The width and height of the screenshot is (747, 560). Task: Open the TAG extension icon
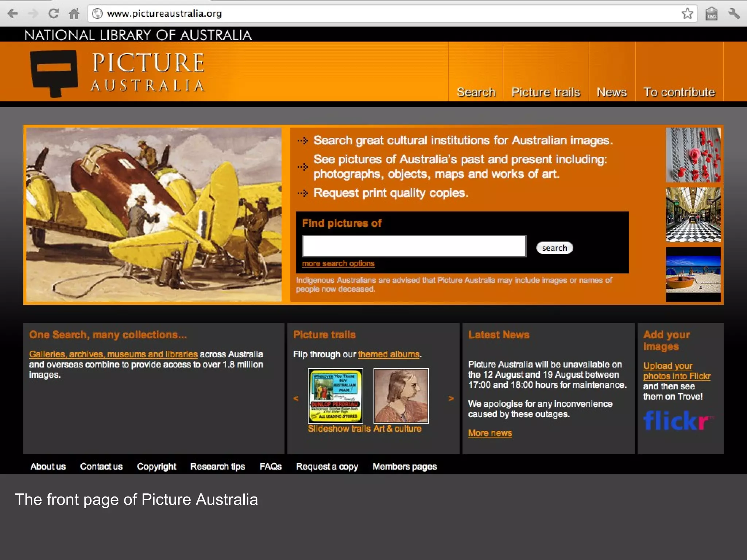pyautogui.click(x=711, y=14)
